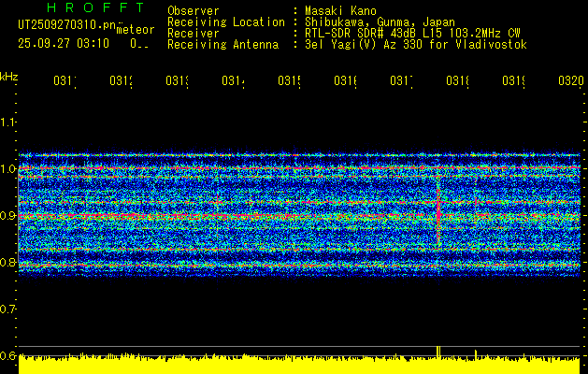
Task: Click the first 031 time marker
Action: tap(65, 81)
